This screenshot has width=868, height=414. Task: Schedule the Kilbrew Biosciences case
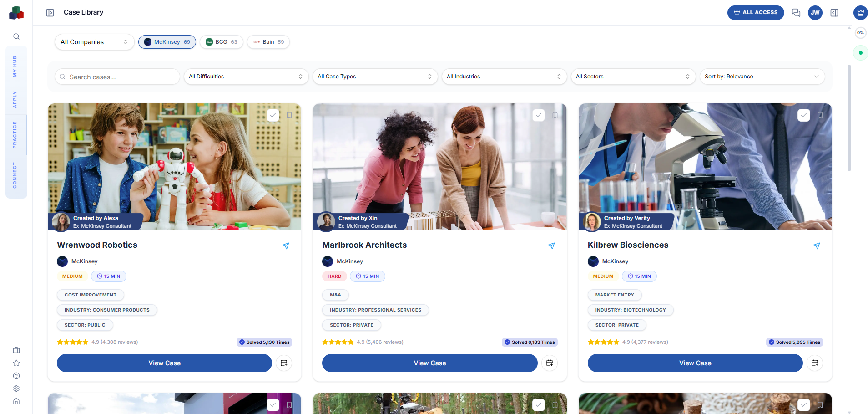pos(815,363)
